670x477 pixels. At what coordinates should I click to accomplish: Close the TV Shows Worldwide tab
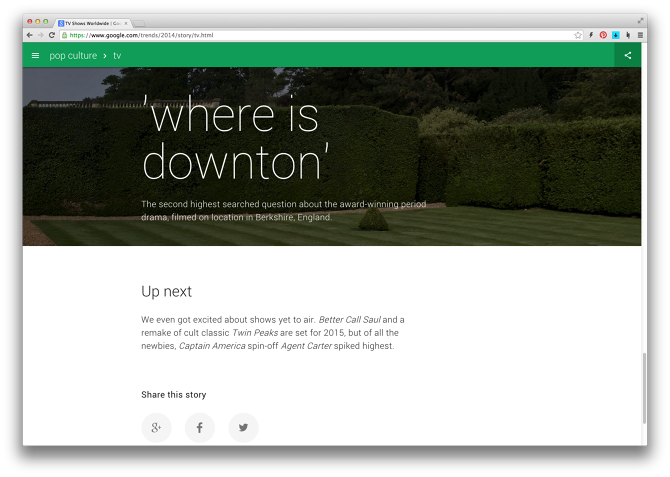126,22
